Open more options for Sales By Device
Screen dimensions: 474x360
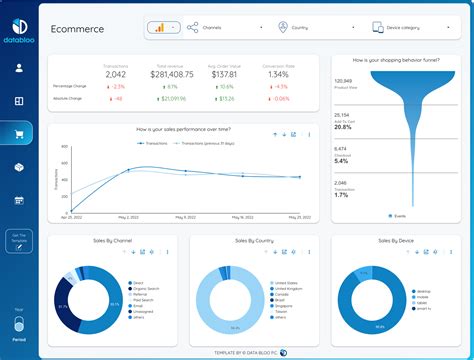(451, 252)
